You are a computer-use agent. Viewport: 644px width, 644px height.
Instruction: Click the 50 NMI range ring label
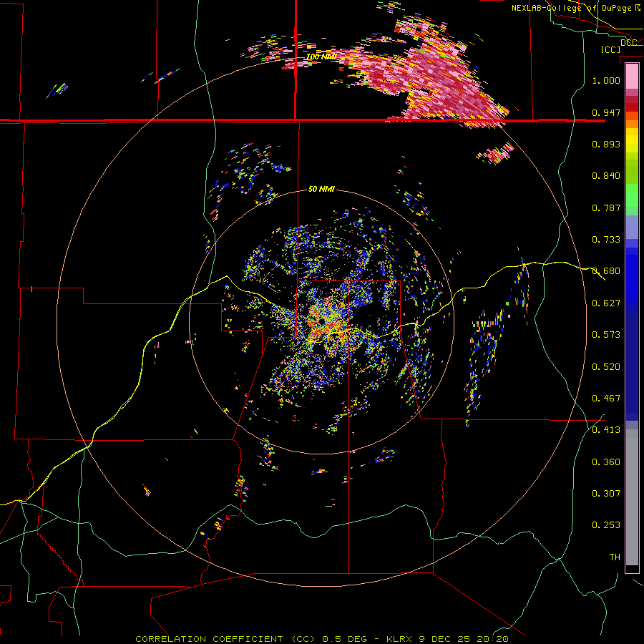click(x=321, y=189)
